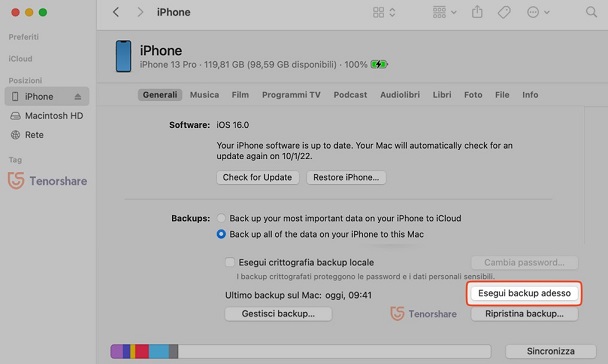Eject the iPhone from the sidebar
Image resolution: width=608 pixels, height=364 pixels.
click(x=78, y=97)
